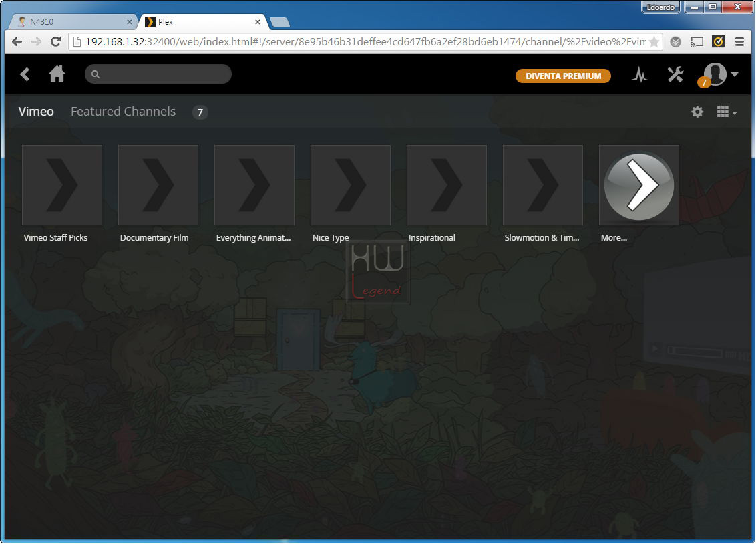Screen dimensions: 756x544
Task: Open Plex settings wrench and screwdriver icon
Action: coord(675,74)
